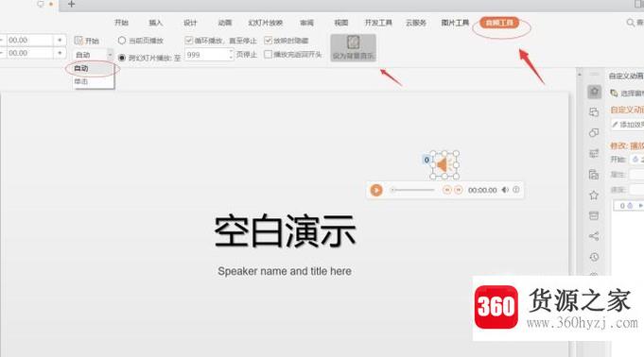Open the outlined star favorites sidebar icon
The image size is (644, 357).
594,195
